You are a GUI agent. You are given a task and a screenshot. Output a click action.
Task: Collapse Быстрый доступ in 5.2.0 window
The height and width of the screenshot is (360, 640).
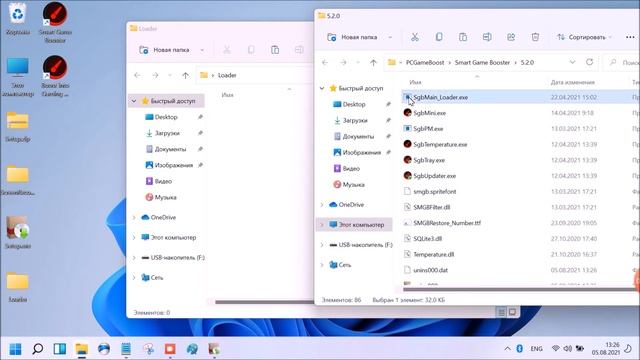[x=322, y=88]
